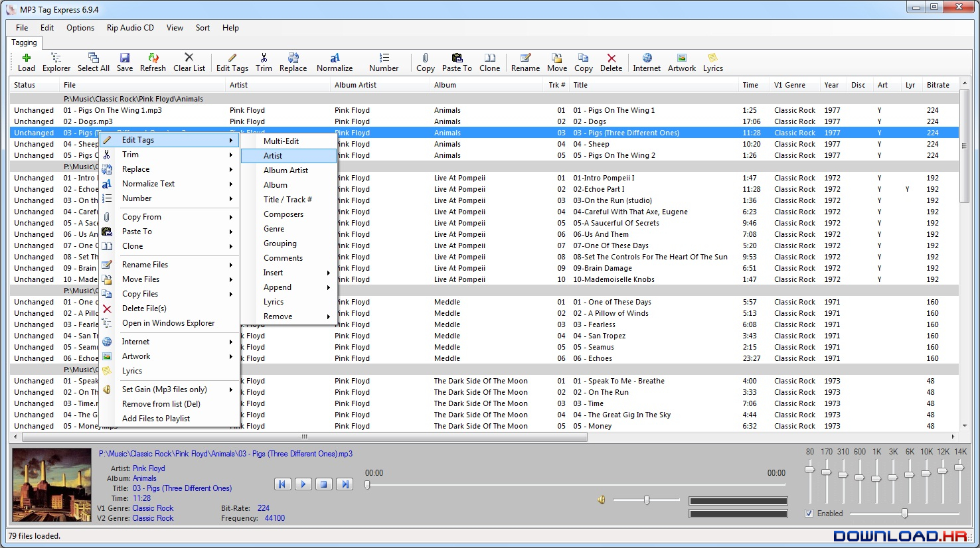The image size is (980, 548).
Task: Click the Load toolbar icon
Action: point(27,62)
